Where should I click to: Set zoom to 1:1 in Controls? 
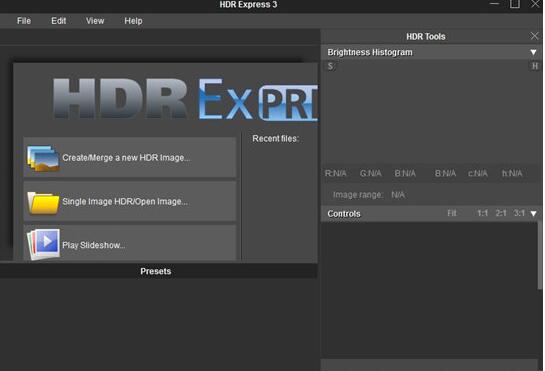tap(482, 213)
